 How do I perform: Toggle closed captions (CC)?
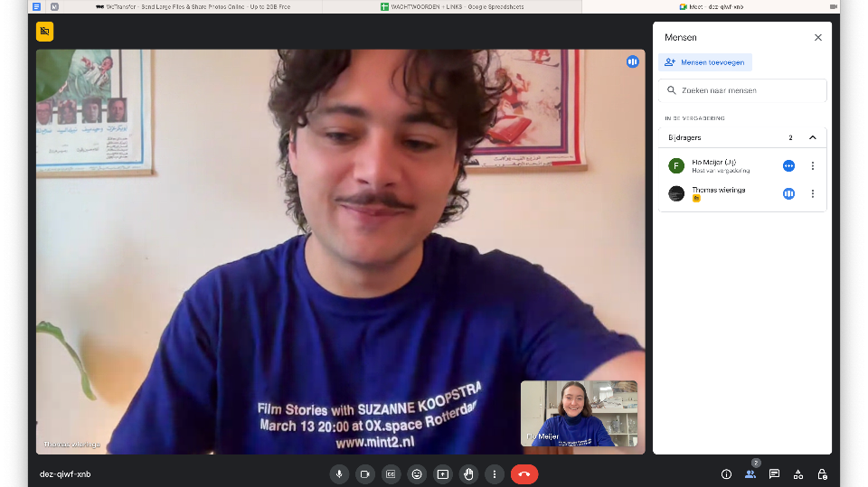(x=391, y=474)
